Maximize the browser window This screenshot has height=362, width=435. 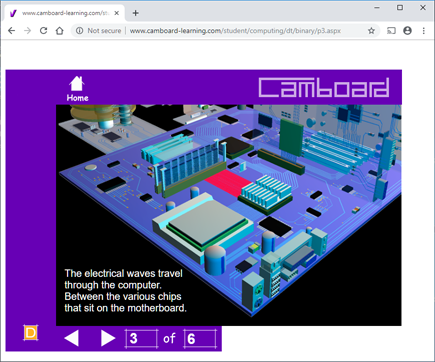point(400,7)
